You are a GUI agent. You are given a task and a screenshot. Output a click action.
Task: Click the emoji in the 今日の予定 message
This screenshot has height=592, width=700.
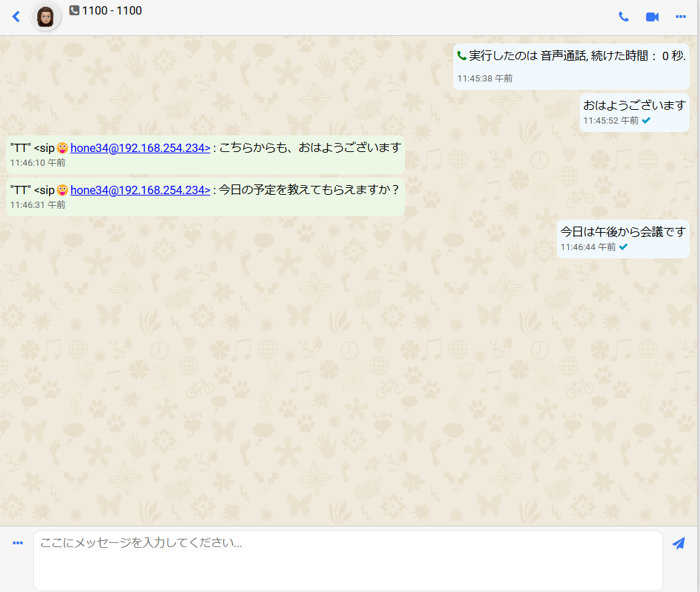coord(62,190)
